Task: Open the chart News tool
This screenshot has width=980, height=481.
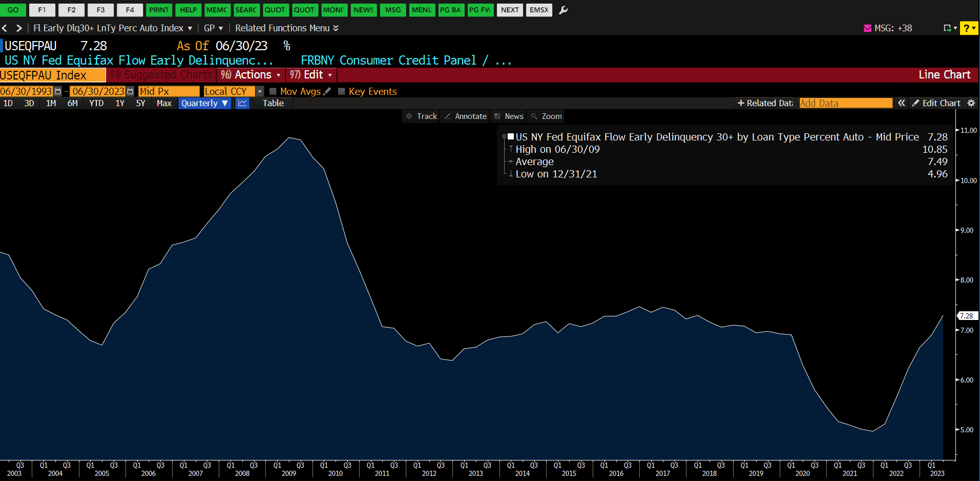Action: point(509,116)
